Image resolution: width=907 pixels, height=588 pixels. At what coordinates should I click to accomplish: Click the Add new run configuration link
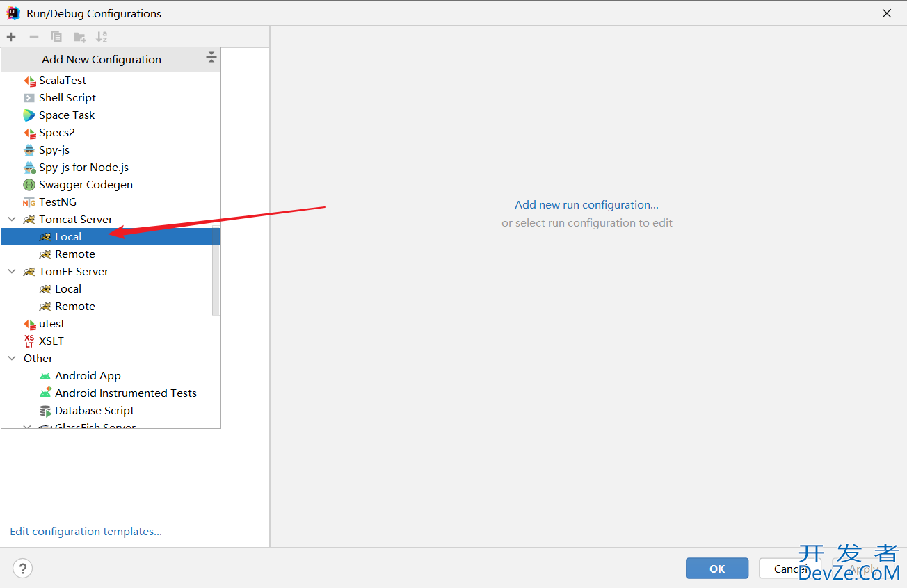point(586,205)
